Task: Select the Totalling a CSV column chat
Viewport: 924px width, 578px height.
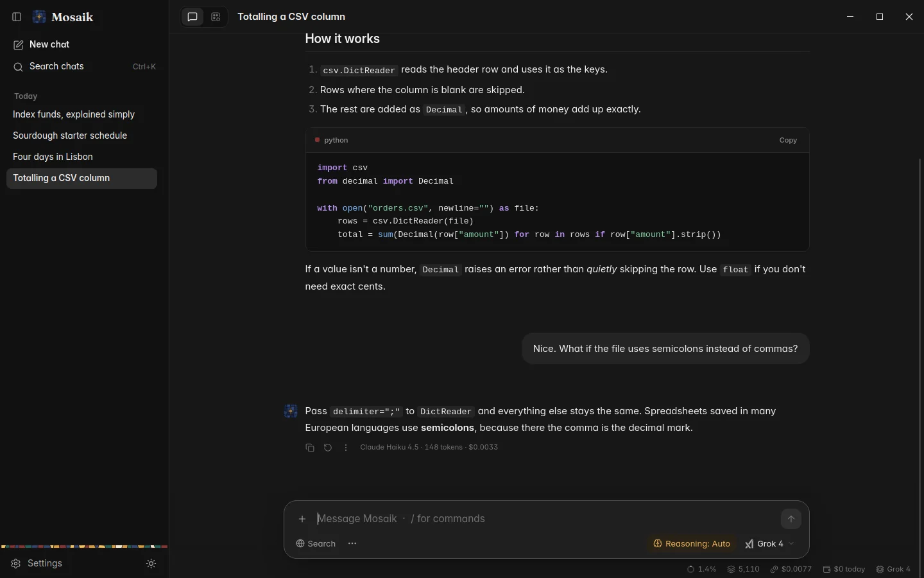Action: tap(81, 178)
